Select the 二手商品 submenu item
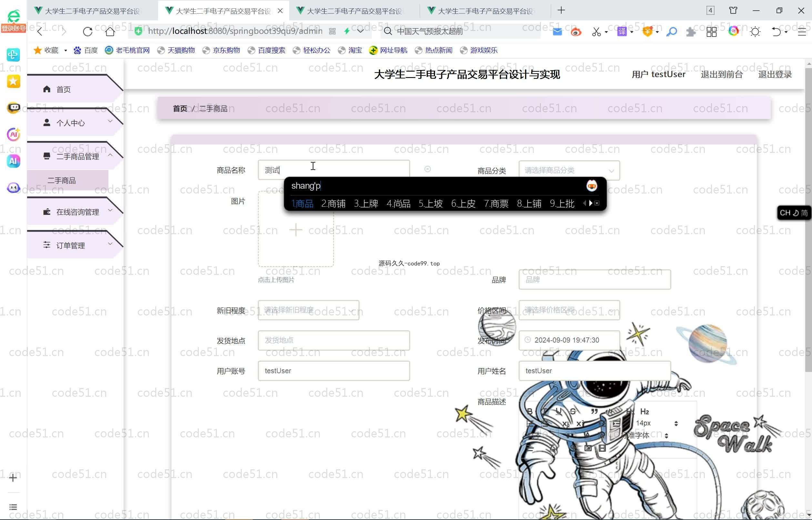 [67, 180]
